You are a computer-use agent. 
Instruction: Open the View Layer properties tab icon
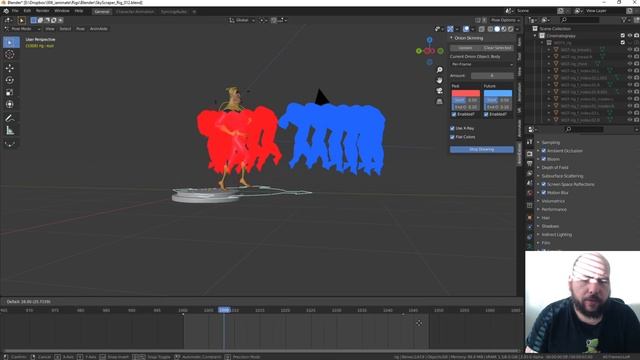[529, 173]
